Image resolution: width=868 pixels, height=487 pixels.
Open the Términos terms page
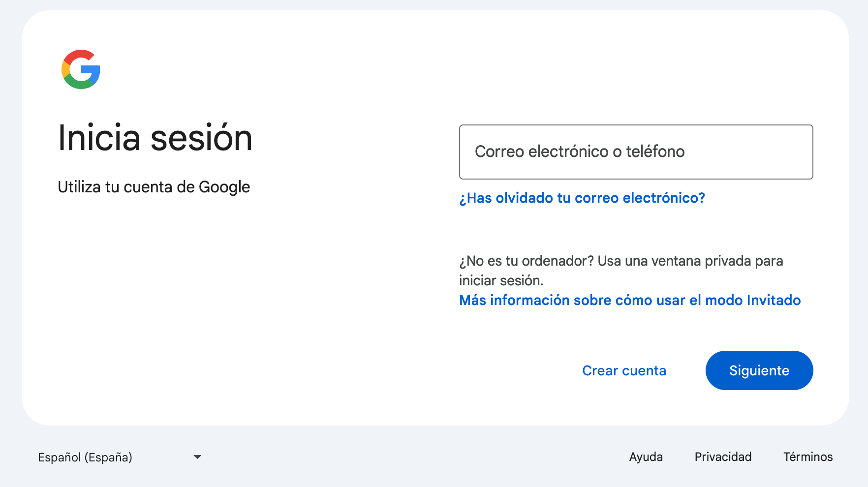coord(807,457)
